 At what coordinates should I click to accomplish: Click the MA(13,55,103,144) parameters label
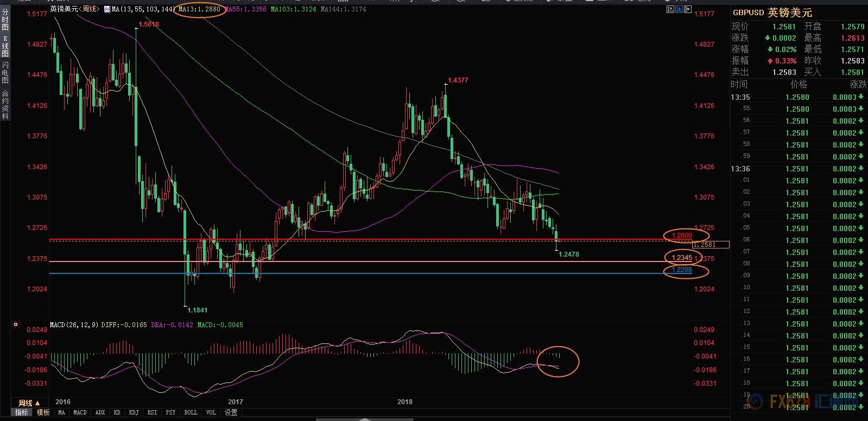tap(144, 9)
